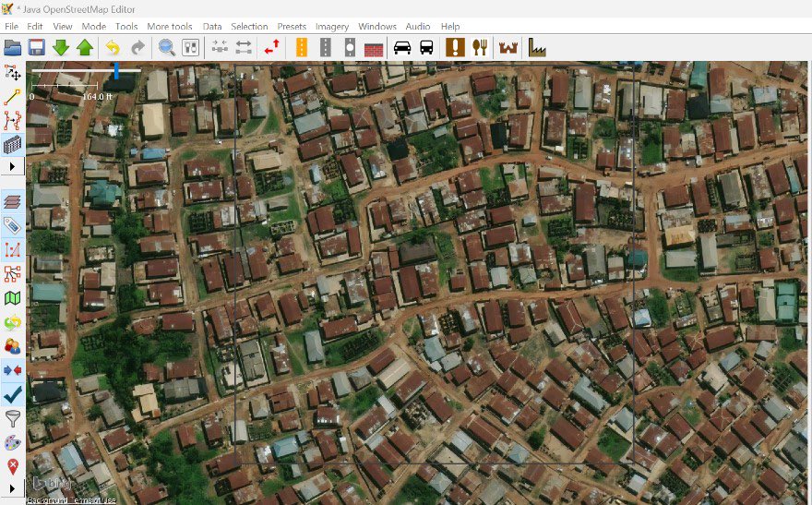
Task: Toggle the Minimap panel
Action: (x=12, y=298)
